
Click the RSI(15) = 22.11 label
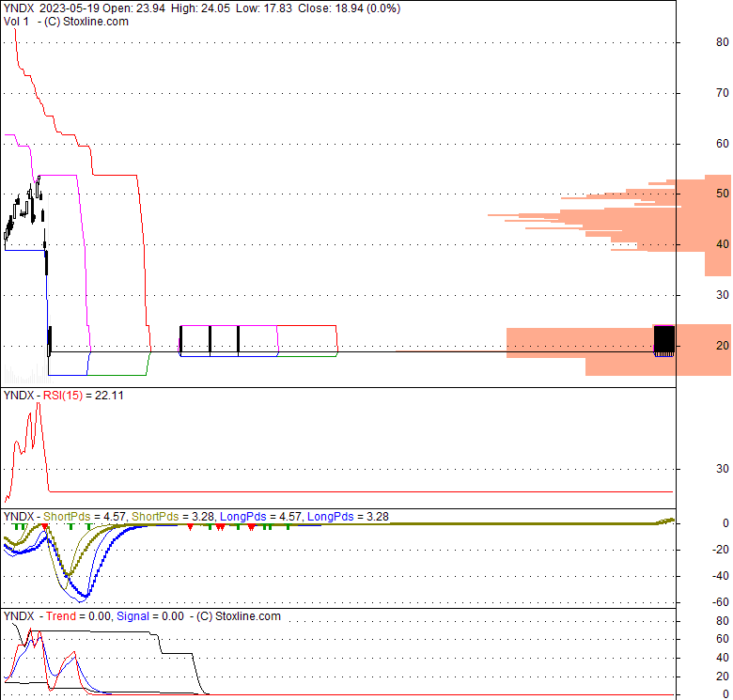(x=64, y=396)
